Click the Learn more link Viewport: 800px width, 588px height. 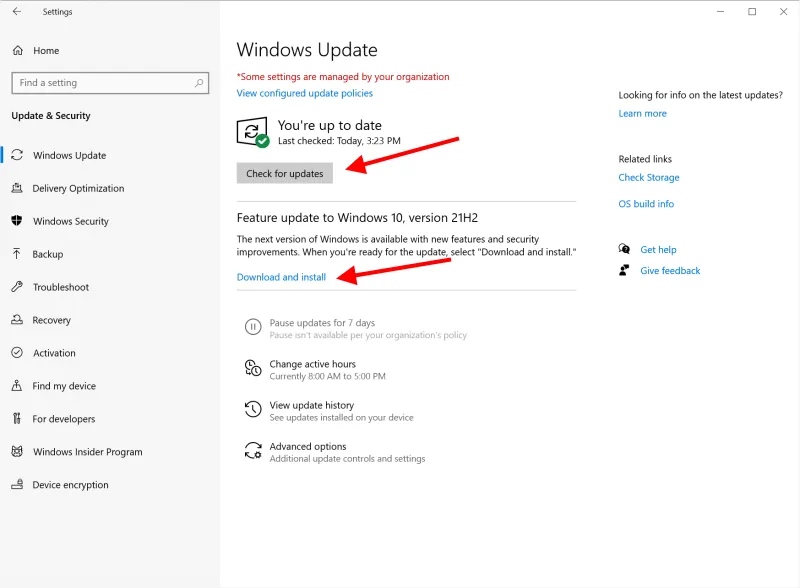tap(642, 113)
